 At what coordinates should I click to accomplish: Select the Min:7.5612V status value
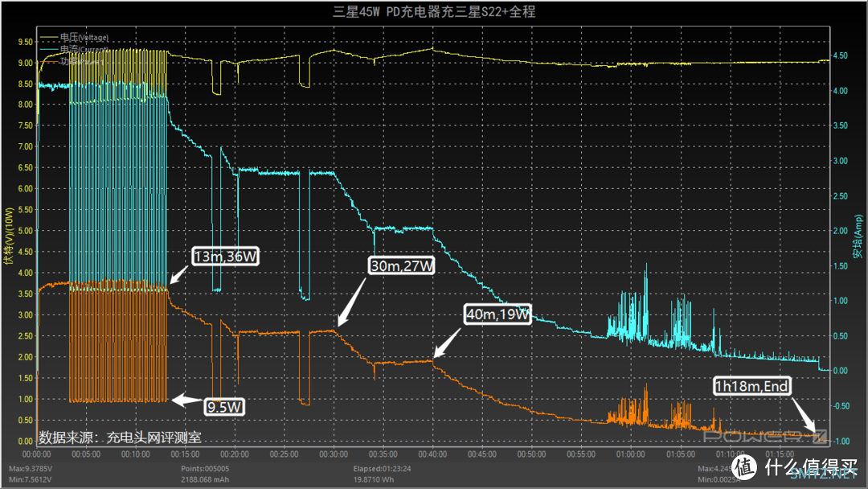30,479
